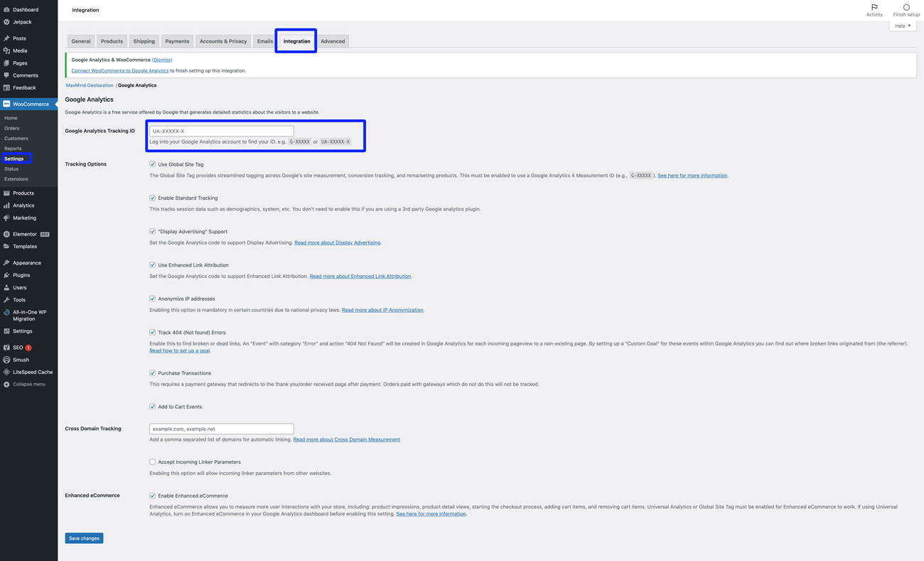Screen dimensions: 924x561
Task: Toggle "Display Advertising" Support checkbox
Action: click(x=152, y=231)
